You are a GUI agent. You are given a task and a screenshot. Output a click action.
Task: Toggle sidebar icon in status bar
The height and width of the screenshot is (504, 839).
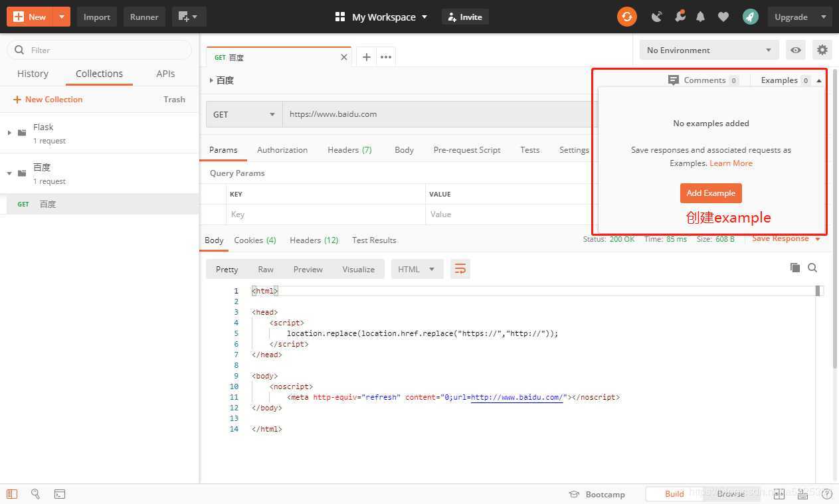(12, 494)
